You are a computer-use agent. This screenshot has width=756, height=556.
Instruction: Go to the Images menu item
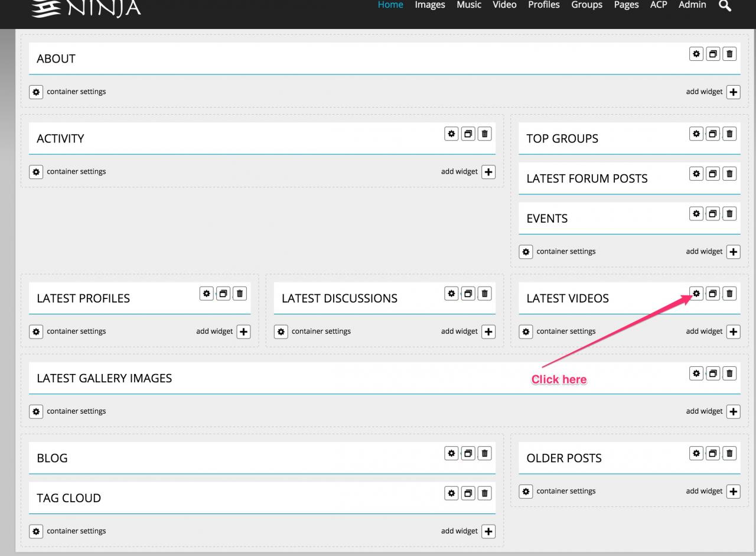pyautogui.click(x=429, y=5)
